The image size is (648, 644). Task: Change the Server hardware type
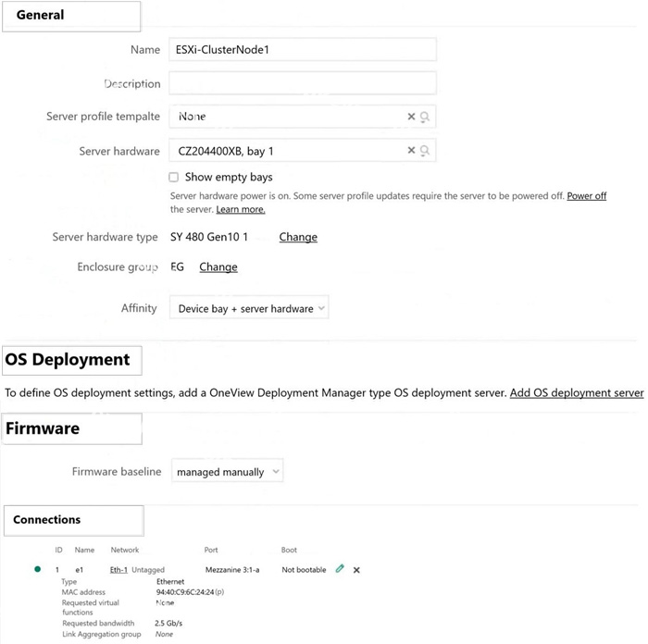tap(298, 237)
